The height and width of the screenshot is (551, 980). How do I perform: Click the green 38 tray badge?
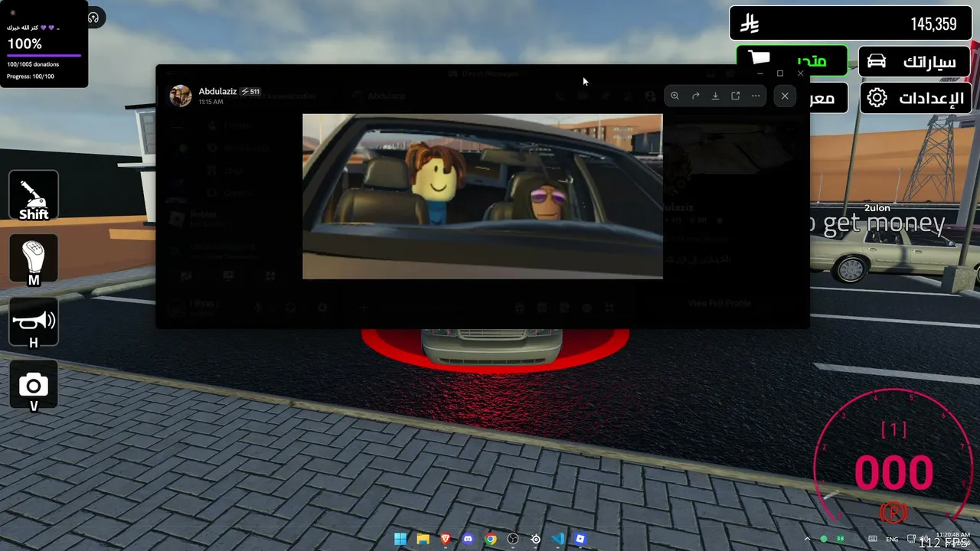(841, 539)
